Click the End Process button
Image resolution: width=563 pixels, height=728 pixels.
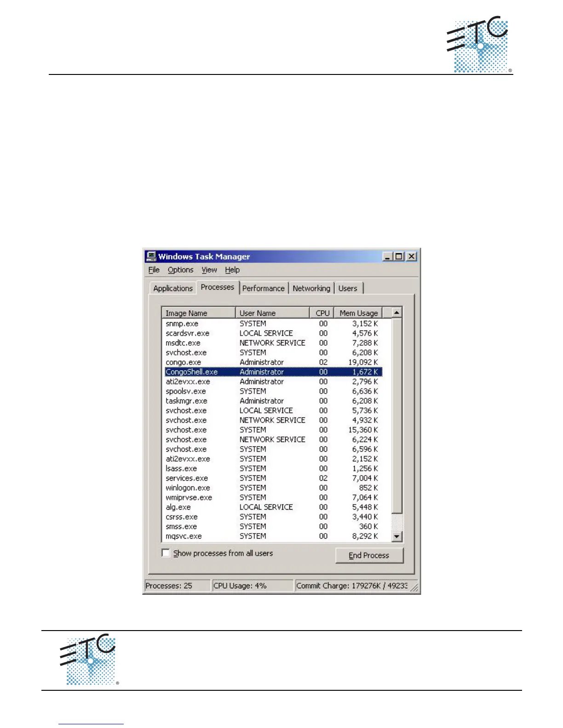[369, 555]
